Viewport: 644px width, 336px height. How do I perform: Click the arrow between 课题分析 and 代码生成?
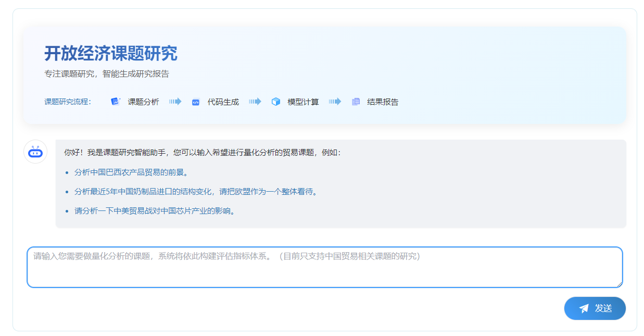175,102
